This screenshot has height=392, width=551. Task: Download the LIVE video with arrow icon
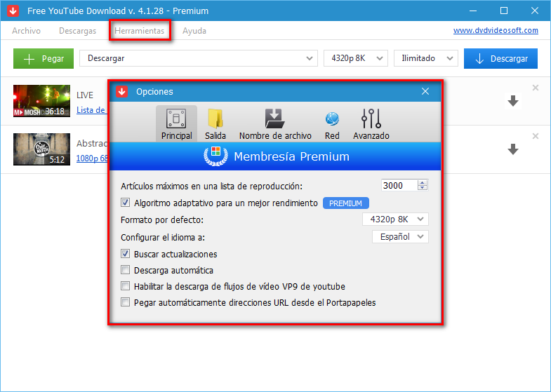tap(513, 101)
